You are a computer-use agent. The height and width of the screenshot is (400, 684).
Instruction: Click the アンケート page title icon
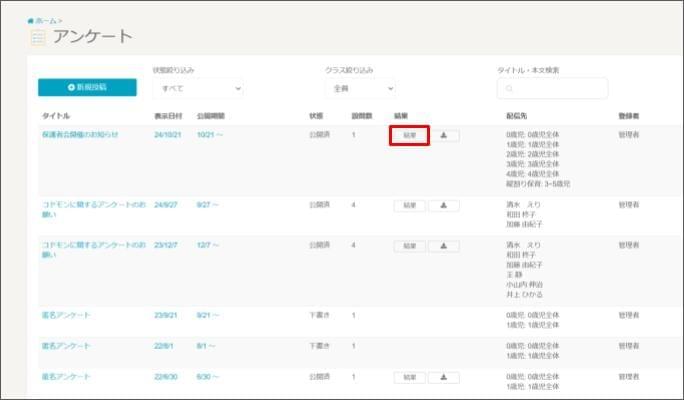38,38
